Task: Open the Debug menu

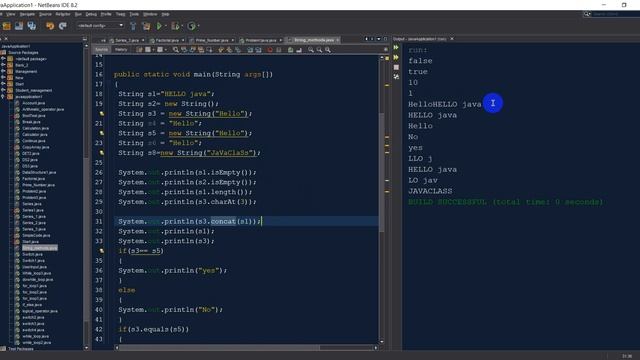Action: (x=91, y=14)
